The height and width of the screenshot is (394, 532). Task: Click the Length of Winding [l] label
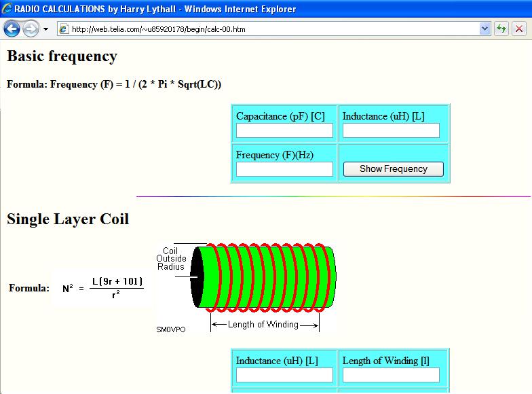point(385,361)
